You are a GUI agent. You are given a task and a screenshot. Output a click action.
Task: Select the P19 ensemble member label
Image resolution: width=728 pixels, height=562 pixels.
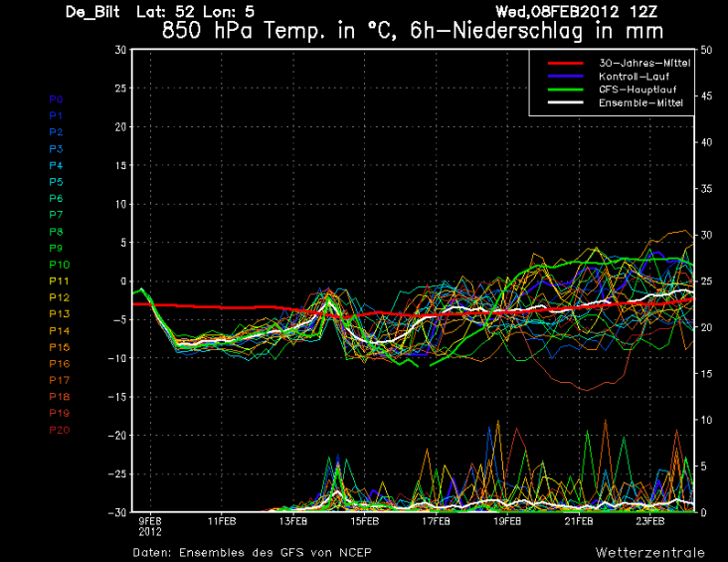(x=60, y=414)
